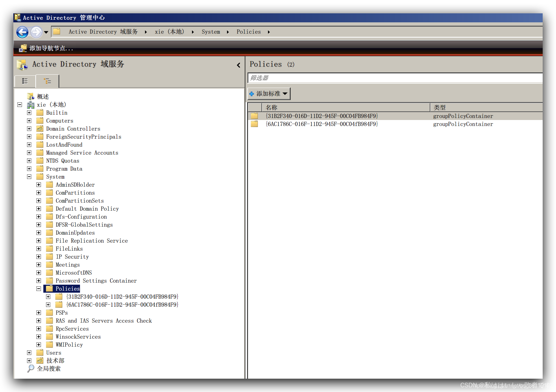
Task: Expand the Computers container
Action: [x=29, y=121]
